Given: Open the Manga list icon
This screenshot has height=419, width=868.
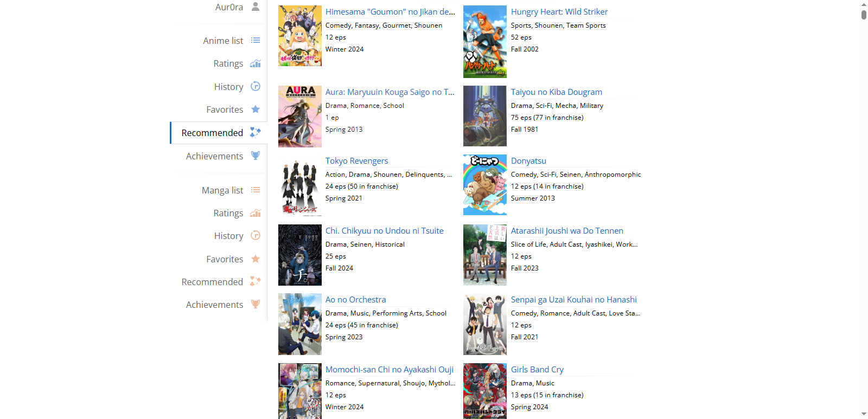Looking at the screenshot, I should pyautogui.click(x=256, y=190).
